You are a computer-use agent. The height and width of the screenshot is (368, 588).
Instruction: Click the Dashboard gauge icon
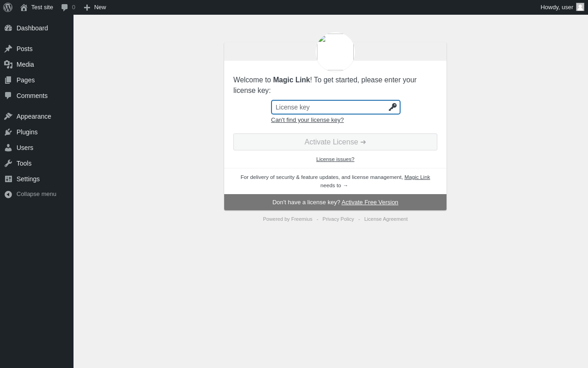pos(8,28)
